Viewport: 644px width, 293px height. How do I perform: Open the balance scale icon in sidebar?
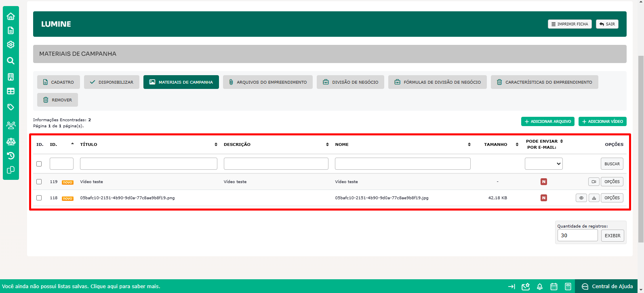(x=11, y=141)
